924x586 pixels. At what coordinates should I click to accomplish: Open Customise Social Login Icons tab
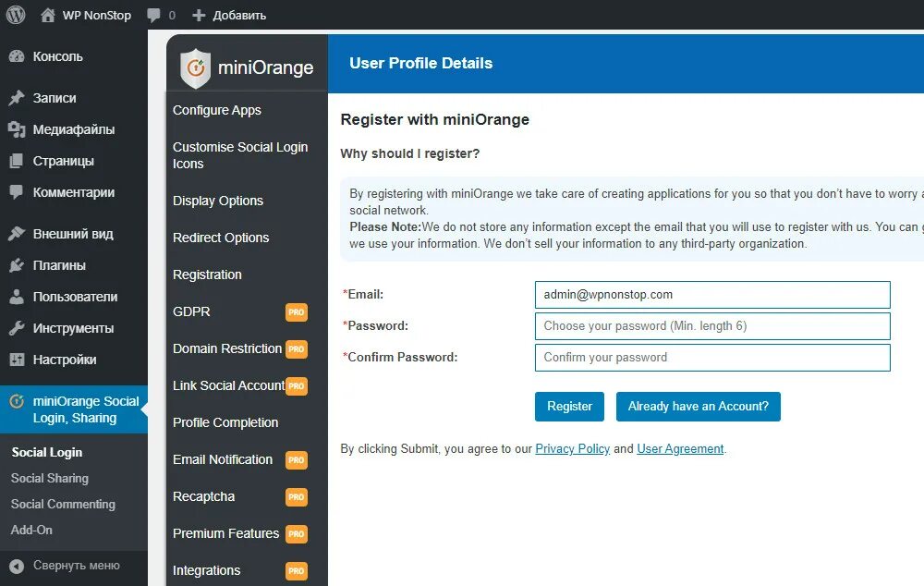pos(240,155)
